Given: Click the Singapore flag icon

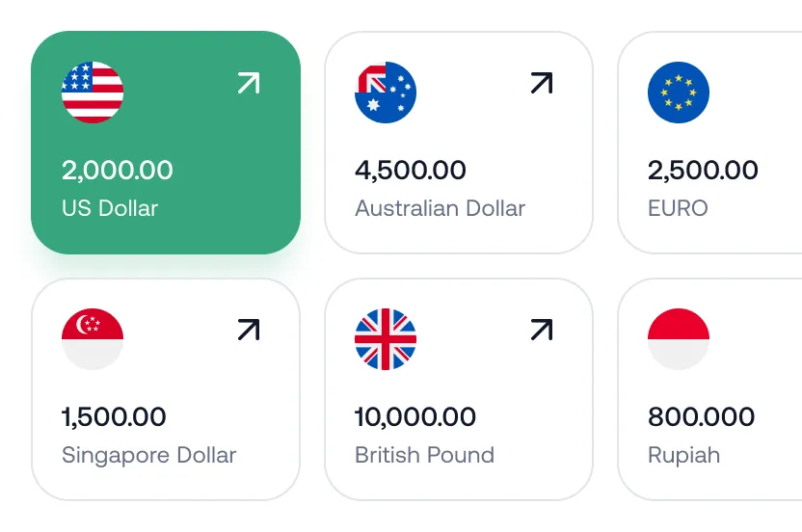Looking at the screenshot, I should (93, 339).
